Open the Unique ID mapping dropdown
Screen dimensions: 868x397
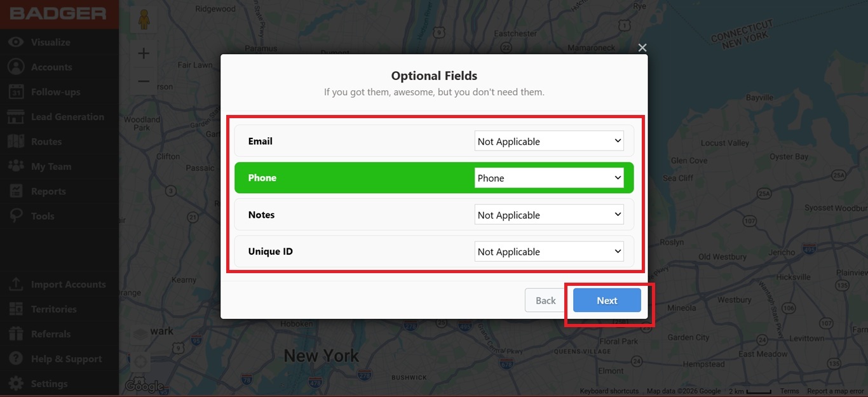coord(549,252)
